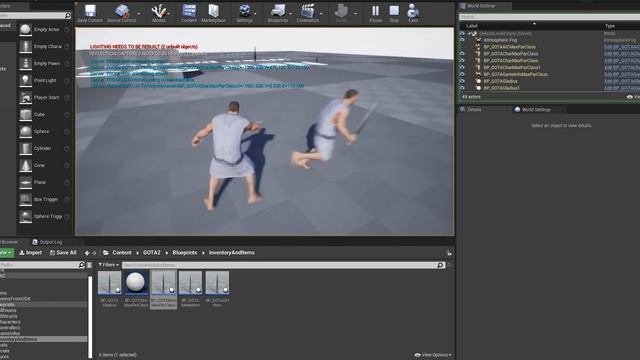Select the Sphere Trigger actor
Screen dimensions: 640x360
tap(44, 216)
